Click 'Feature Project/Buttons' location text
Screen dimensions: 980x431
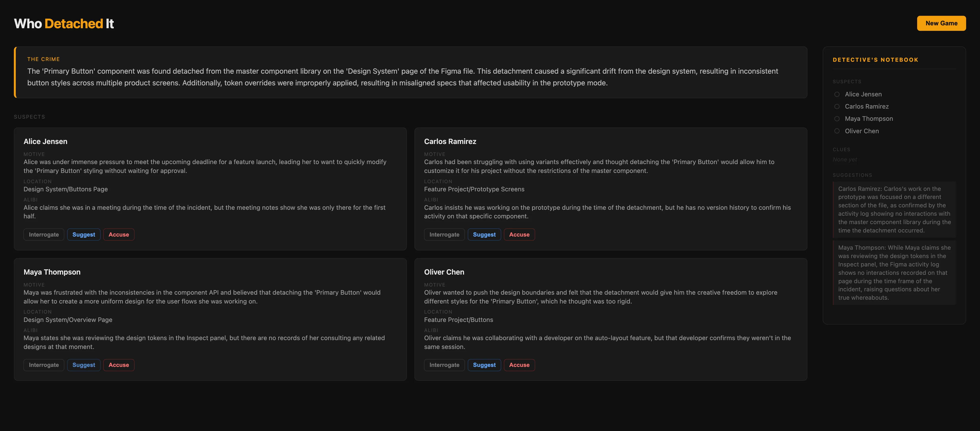coord(458,320)
